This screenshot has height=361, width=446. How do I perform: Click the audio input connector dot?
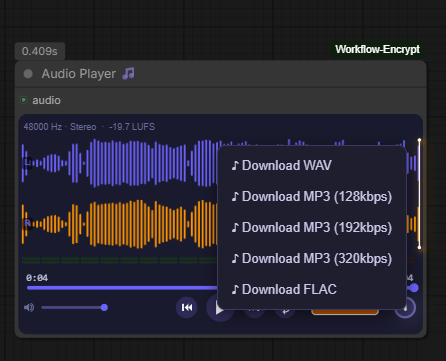tap(24, 100)
